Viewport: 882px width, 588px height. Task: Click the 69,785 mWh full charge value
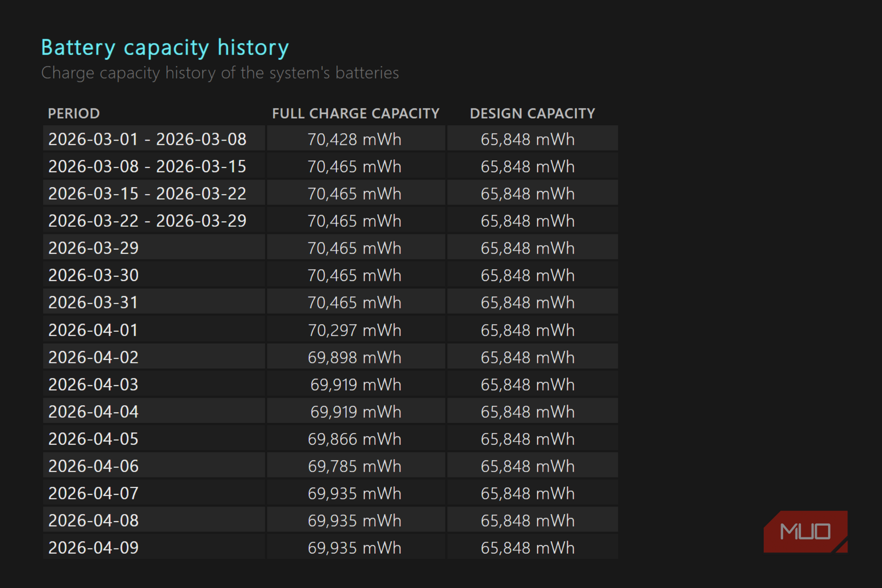pos(354,466)
